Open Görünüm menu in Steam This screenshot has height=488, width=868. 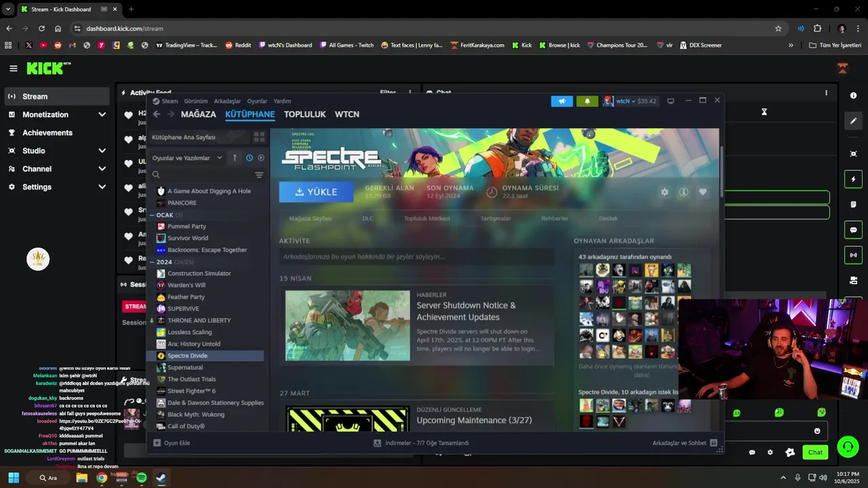coord(196,101)
